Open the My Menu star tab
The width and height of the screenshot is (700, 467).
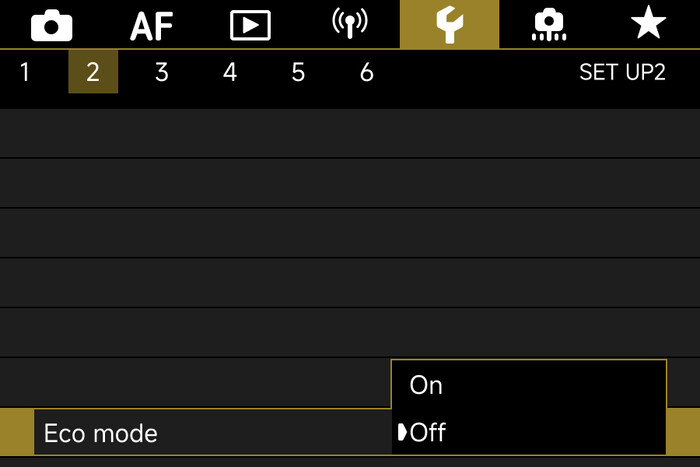coord(648,25)
